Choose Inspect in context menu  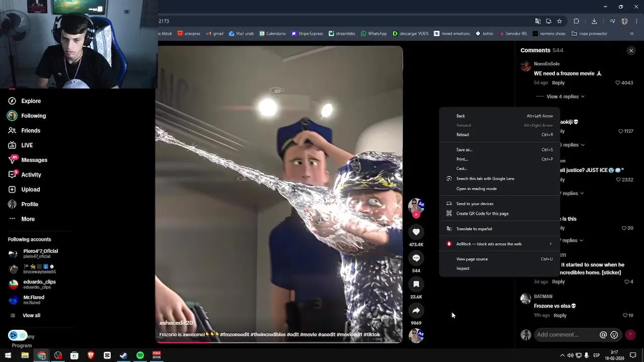500,268
